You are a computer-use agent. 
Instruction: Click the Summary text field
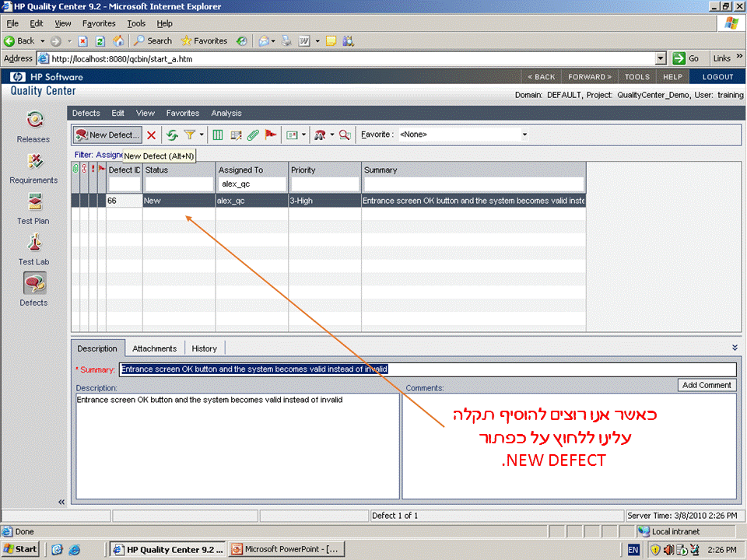[428, 369]
